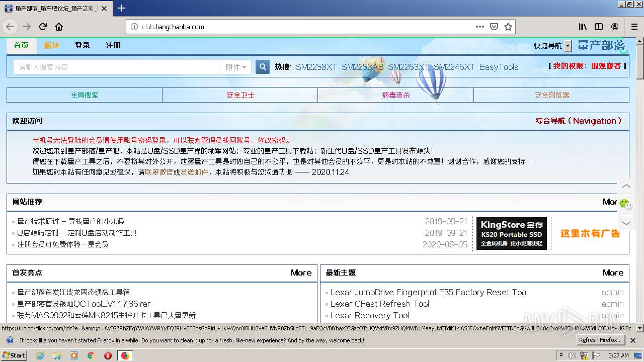Open Chrome from the taskbar
The height and width of the screenshot is (362, 644).
point(91,355)
